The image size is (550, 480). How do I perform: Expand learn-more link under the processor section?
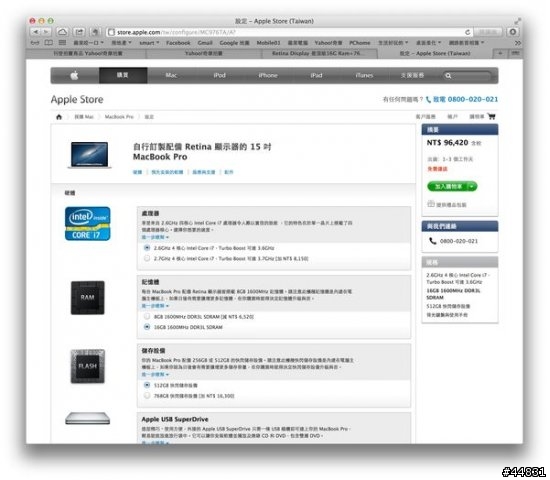[x=155, y=238]
